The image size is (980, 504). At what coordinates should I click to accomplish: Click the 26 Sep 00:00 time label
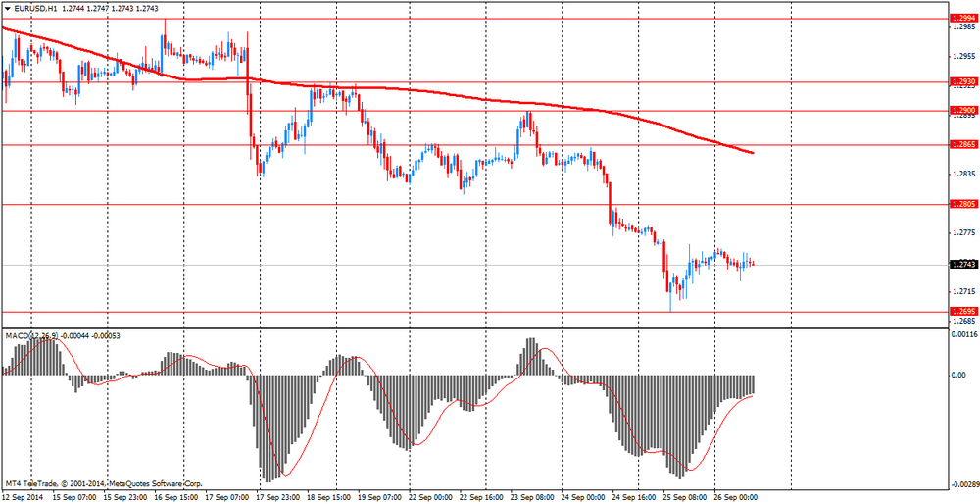coord(736,498)
